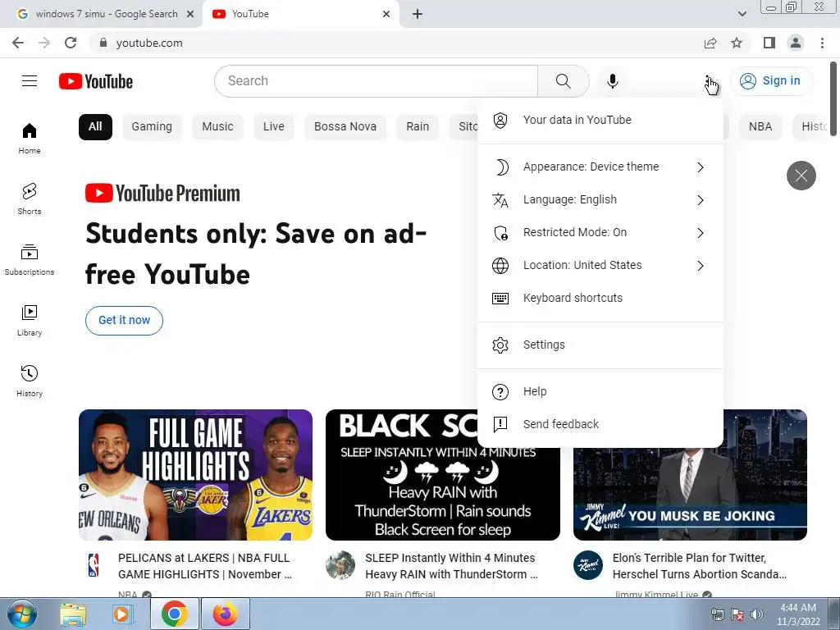840x630 pixels.
Task: Open the YouTube hamburger guide menu
Action: [x=30, y=81]
